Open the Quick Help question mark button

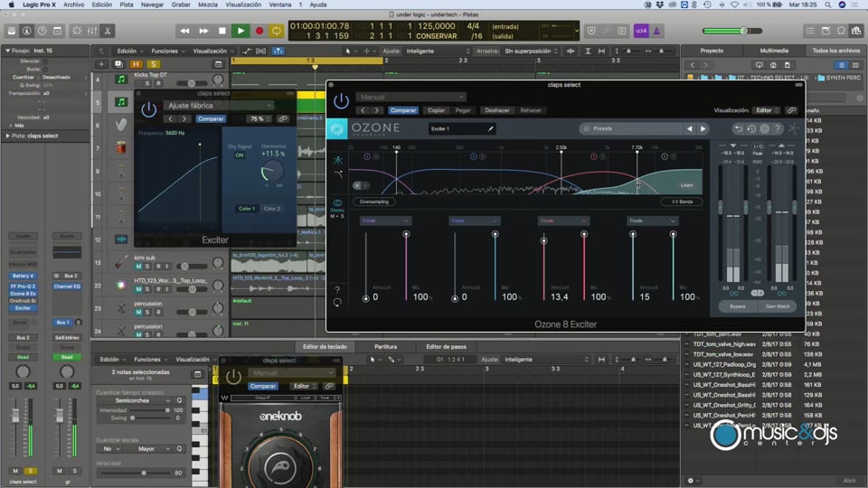click(42, 31)
